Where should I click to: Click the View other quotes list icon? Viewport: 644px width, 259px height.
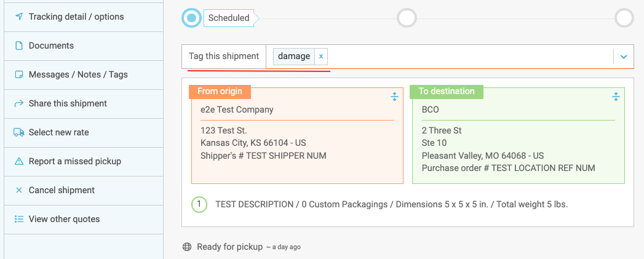click(18, 219)
